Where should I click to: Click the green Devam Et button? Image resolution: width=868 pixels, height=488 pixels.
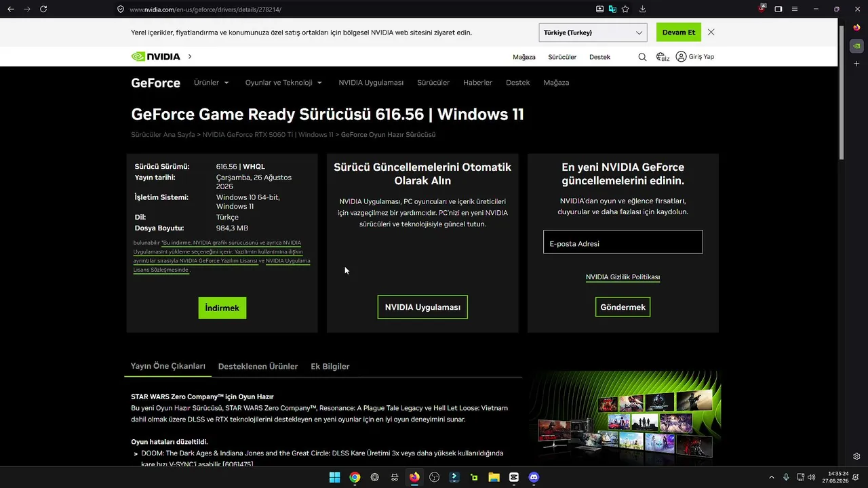pos(679,33)
